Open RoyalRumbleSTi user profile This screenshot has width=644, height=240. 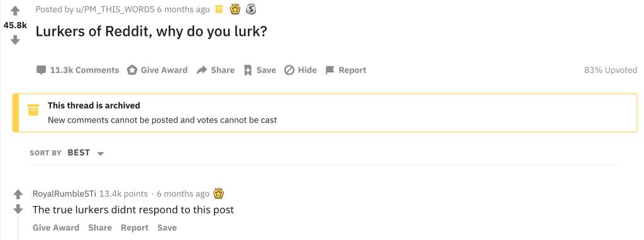[x=65, y=194]
